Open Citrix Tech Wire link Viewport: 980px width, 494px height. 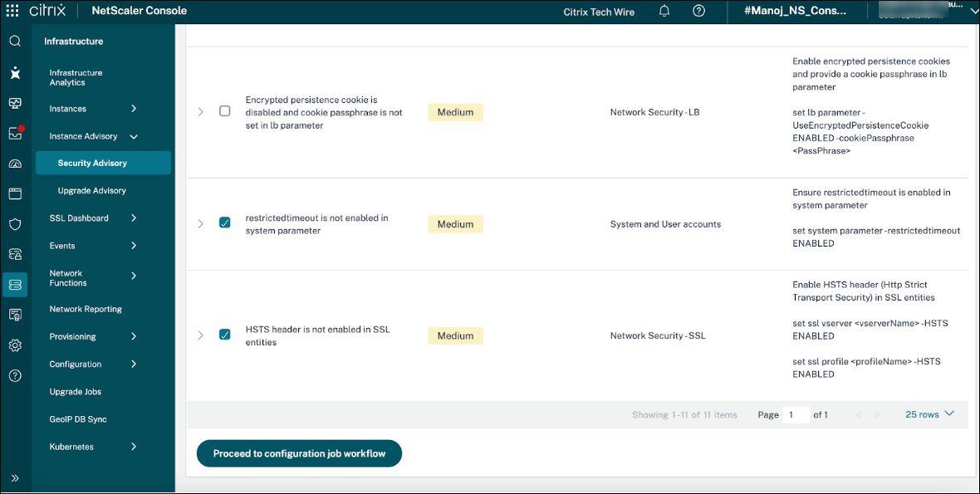click(598, 12)
